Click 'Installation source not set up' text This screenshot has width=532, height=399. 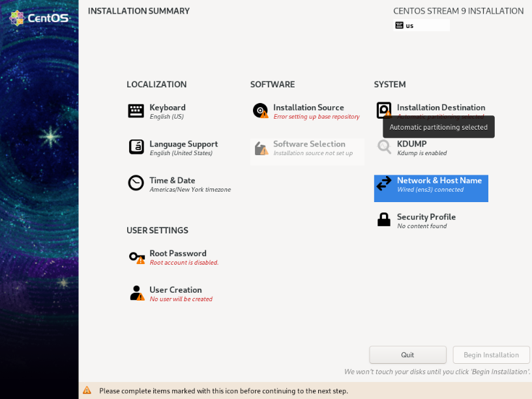point(313,153)
